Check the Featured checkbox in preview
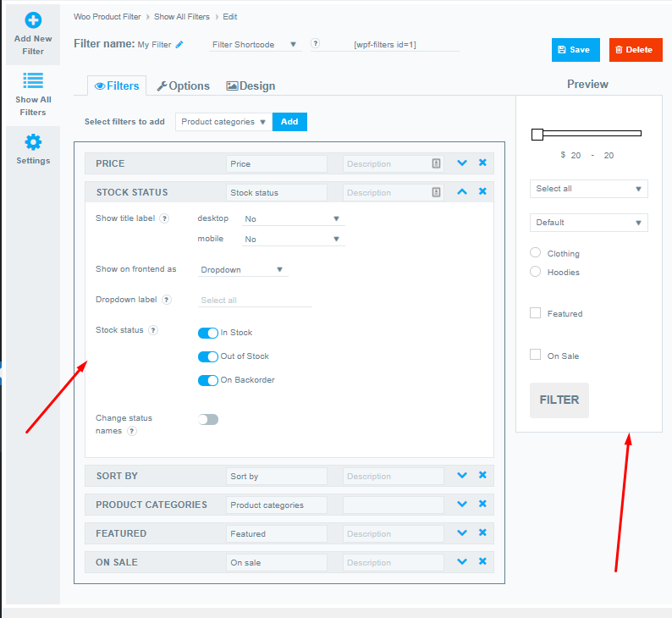This screenshot has width=672, height=618. [x=535, y=313]
